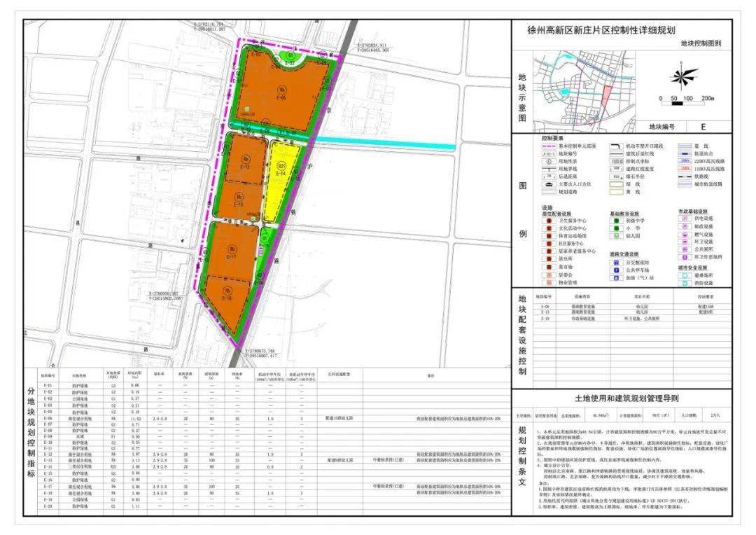756x535 pixels.
Task: Click the 基本控制单元范围 dashed magenta symbol
Action: pyautogui.click(x=548, y=146)
